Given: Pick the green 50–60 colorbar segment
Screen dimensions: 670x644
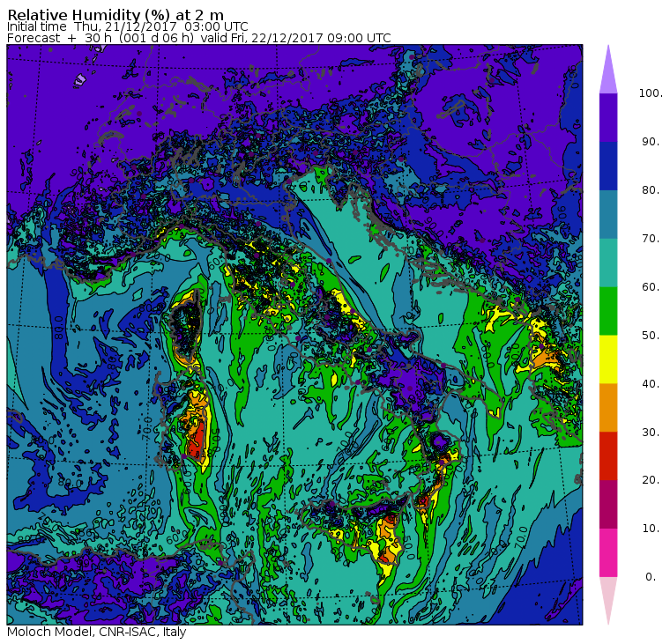Looking at the screenshot, I should [608, 311].
